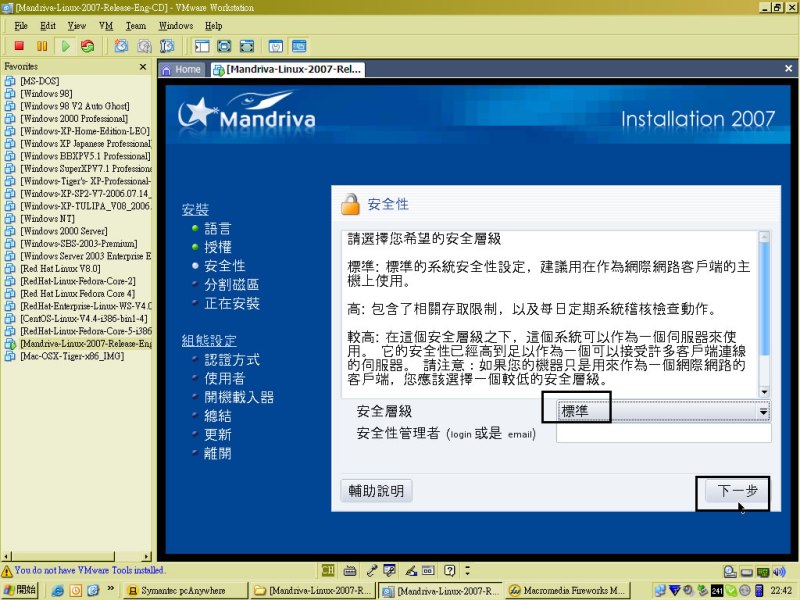Select [Windows 2000 Server] in Favorites
Image resolution: width=800 pixels, height=600 pixels.
tap(64, 231)
